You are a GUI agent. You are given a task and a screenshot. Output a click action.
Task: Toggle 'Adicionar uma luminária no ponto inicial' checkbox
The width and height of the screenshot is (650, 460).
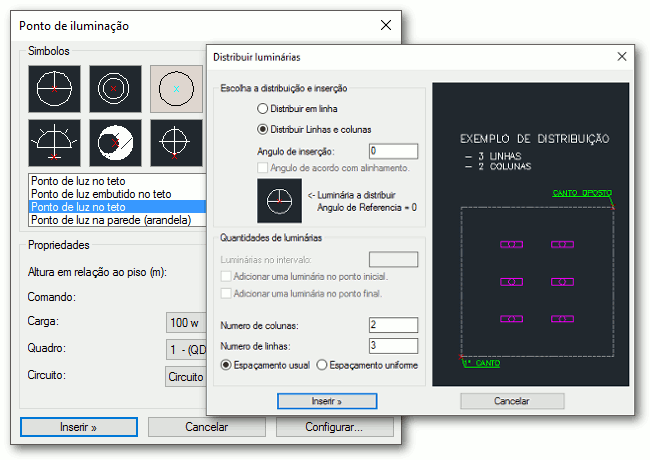[x=226, y=276]
